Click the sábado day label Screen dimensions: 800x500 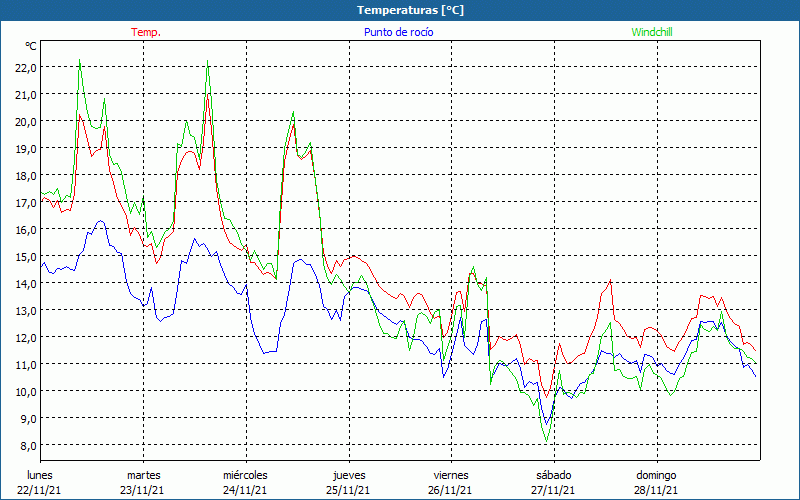(554, 475)
